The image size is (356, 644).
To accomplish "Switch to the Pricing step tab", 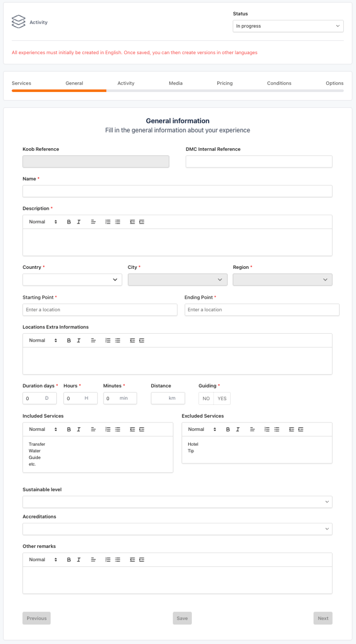I will click(x=225, y=83).
